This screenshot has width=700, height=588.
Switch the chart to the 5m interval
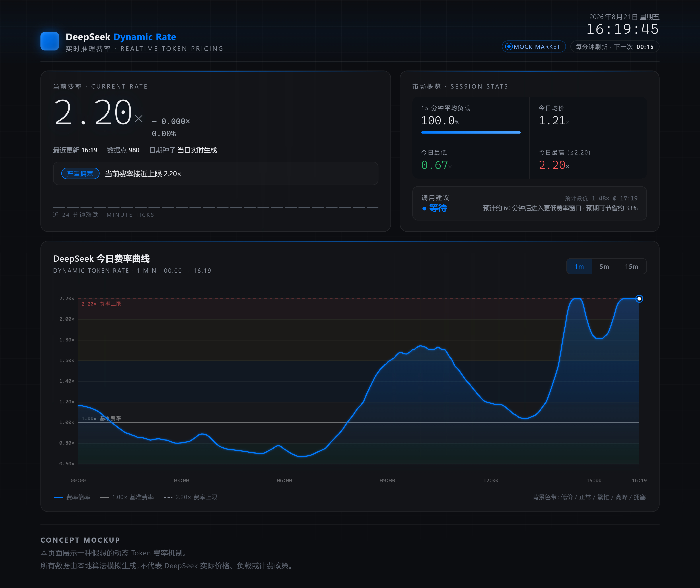click(x=604, y=267)
